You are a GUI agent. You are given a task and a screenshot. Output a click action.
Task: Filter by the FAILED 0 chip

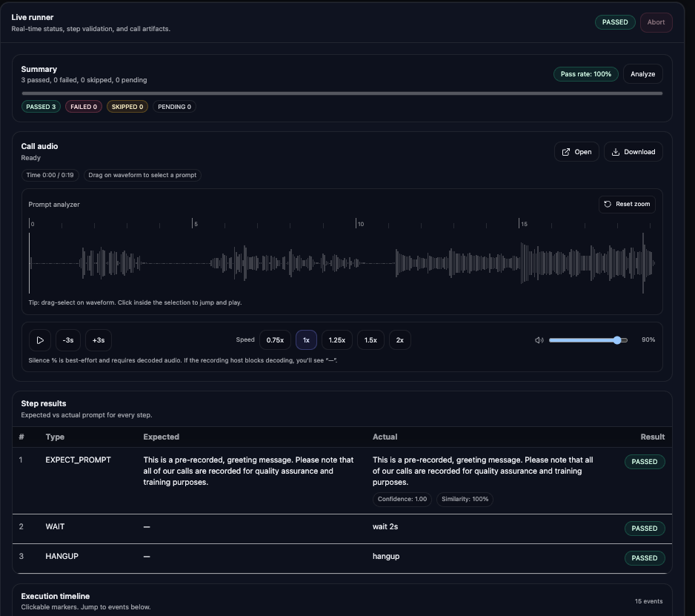point(84,107)
